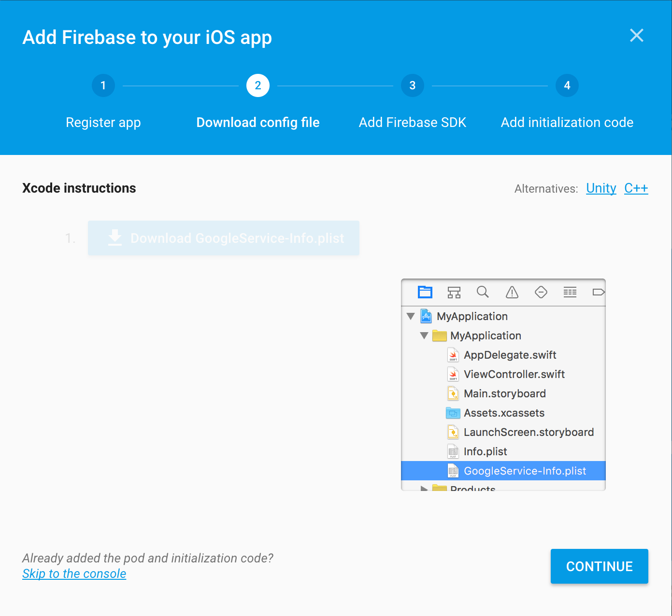Select the symbol hierarchy navigator icon
This screenshot has width=672, height=616.
[454, 292]
